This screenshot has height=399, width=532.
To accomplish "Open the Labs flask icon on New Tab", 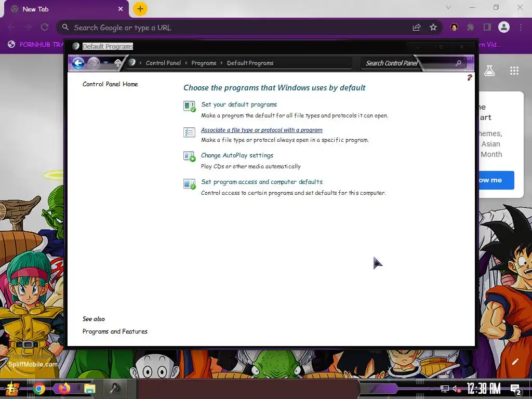I will point(489,71).
